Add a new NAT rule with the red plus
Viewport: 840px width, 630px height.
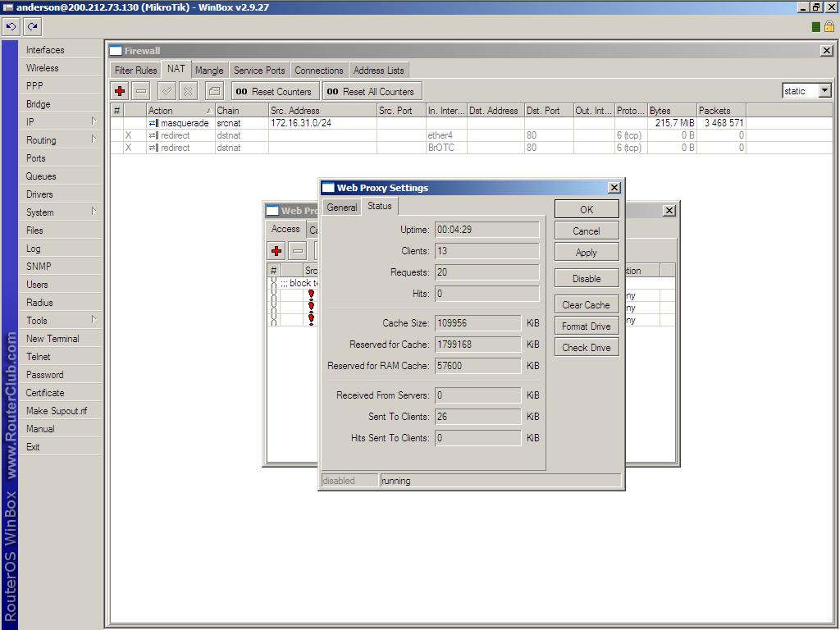coord(120,91)
